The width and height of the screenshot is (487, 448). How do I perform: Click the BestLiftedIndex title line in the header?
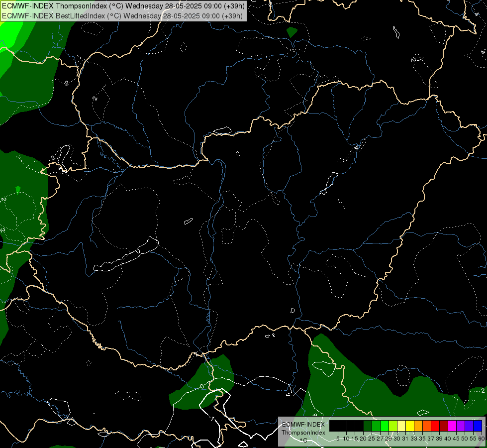point(122,16)
